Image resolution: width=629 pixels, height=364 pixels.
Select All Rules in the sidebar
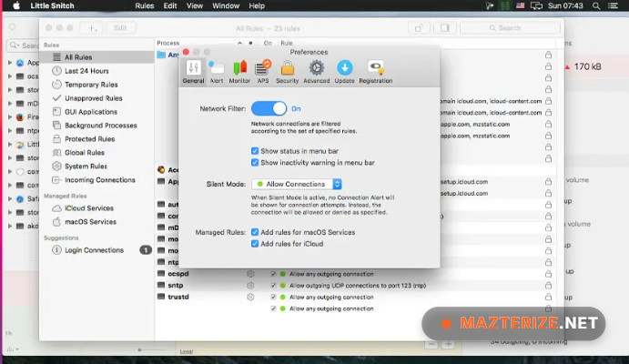[97, 57]
